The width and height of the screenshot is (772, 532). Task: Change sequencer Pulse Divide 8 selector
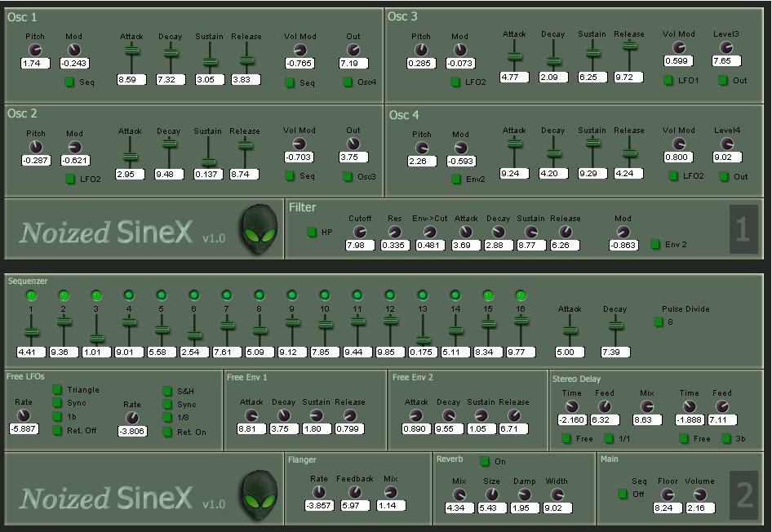659,321
